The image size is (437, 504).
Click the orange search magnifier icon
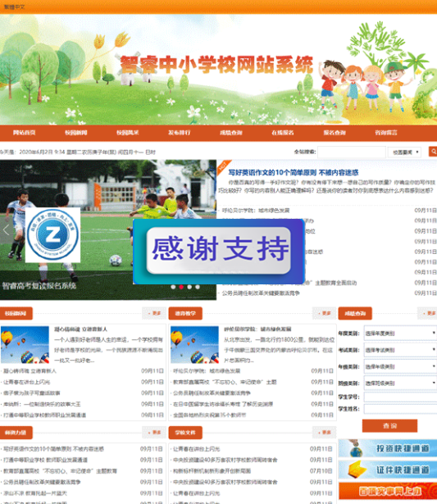tap(433, 152)
